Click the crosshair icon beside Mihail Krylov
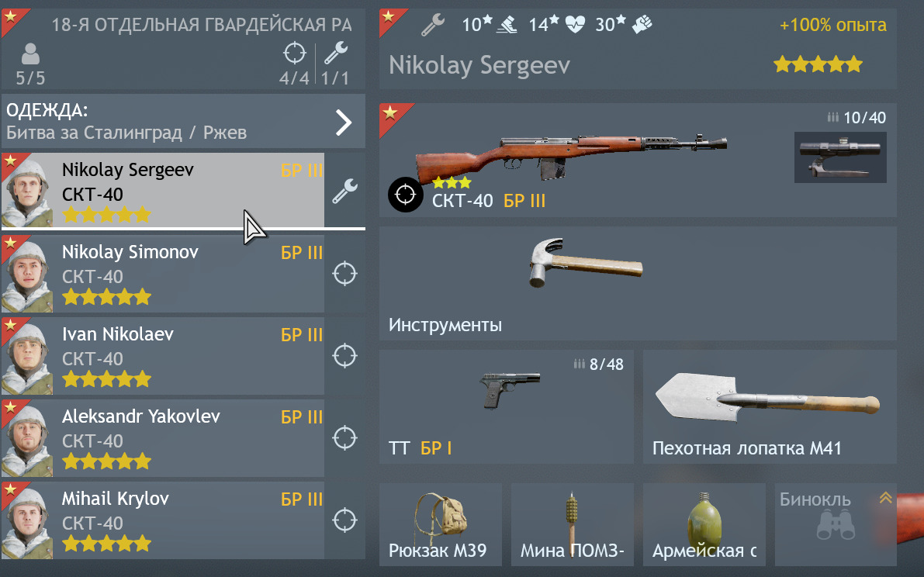The width and height of the screenshot is (924, 577). pos(344,520)
